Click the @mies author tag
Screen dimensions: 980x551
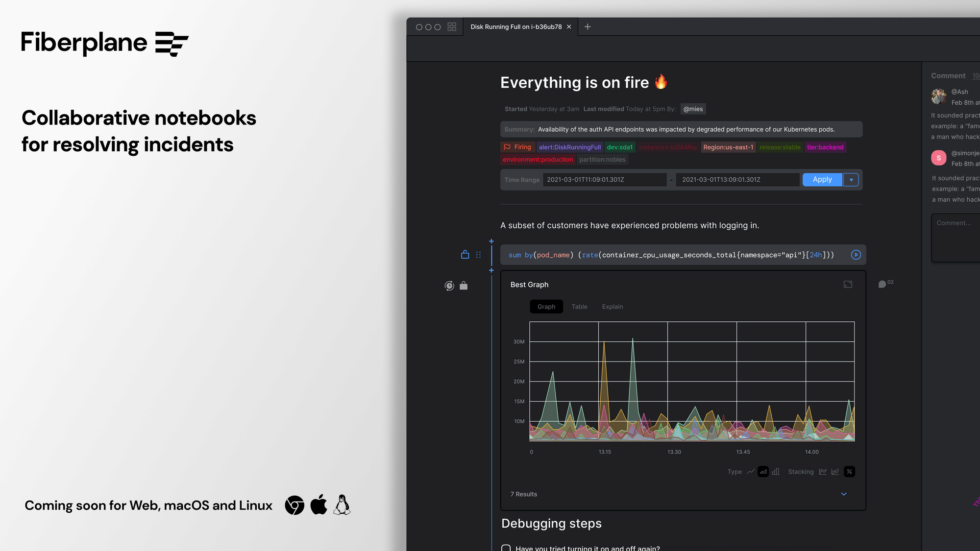pos(693,109)
